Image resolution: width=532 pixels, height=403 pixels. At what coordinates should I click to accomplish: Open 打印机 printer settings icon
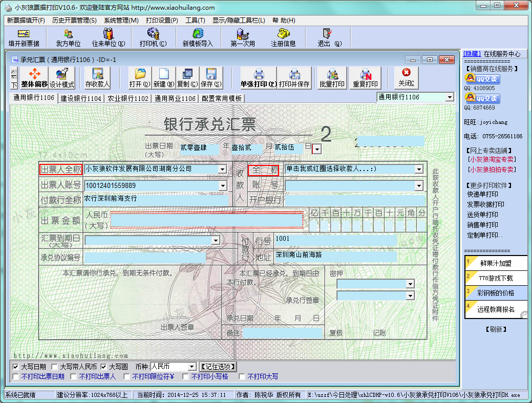(153, 38)
